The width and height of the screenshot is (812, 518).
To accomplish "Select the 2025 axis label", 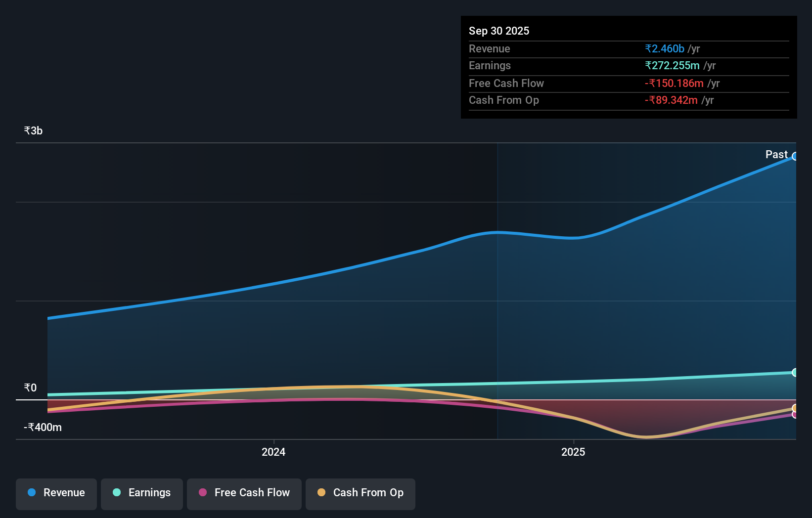I will 573,451.
